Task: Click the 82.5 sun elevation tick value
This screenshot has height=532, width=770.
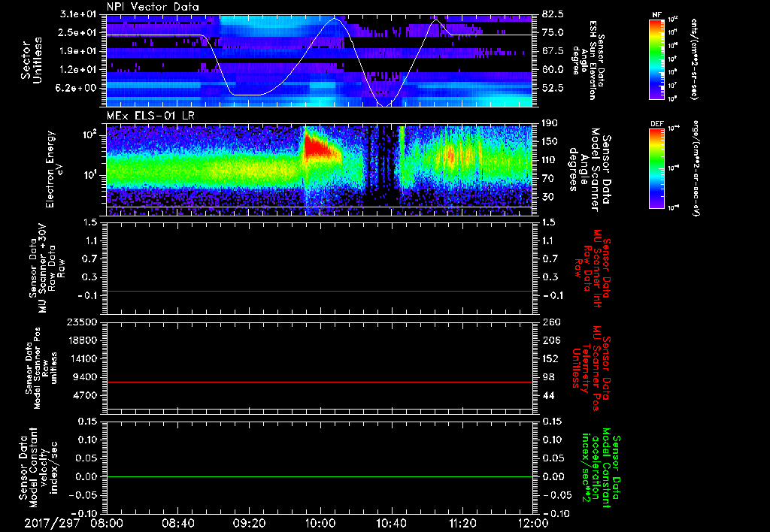Action: pos(553,14)
